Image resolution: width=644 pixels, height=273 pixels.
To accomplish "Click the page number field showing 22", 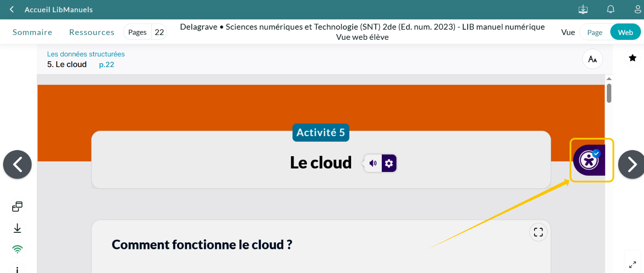I will [x=159, y=31].
